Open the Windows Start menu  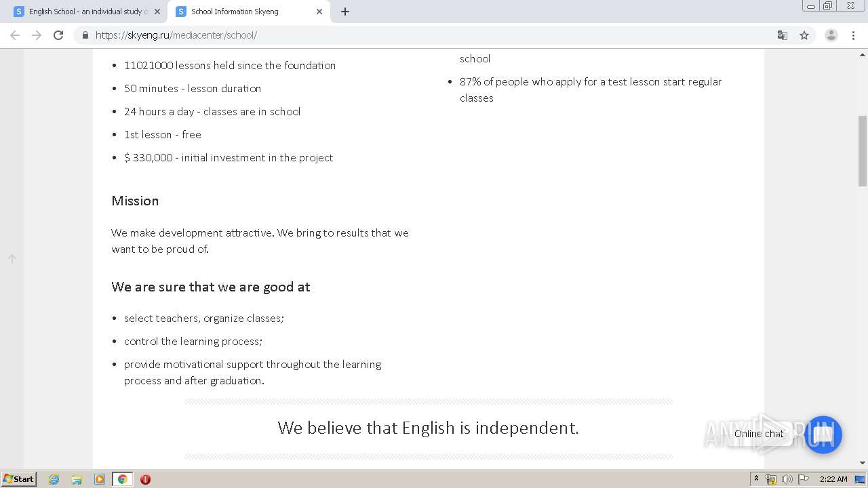point(19,479)
